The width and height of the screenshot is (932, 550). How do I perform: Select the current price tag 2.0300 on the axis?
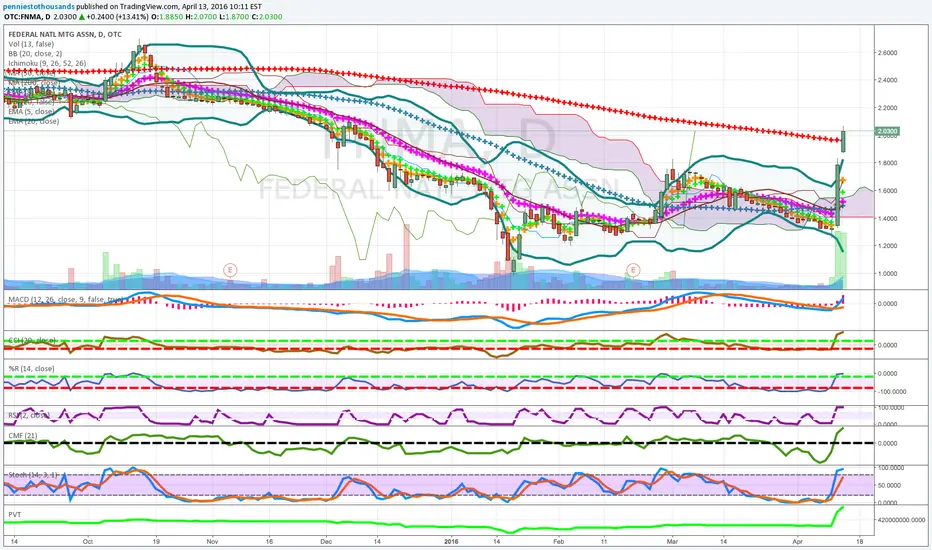point(887,131)
